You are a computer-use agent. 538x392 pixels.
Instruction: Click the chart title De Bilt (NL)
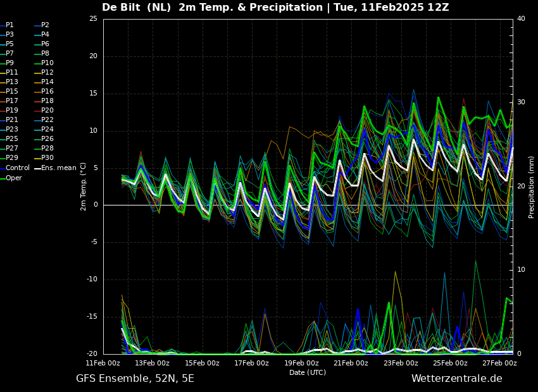137,7
